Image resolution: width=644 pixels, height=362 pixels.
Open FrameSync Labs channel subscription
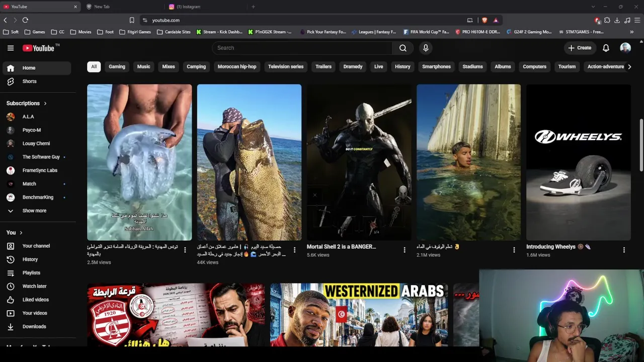click(36, 170)
